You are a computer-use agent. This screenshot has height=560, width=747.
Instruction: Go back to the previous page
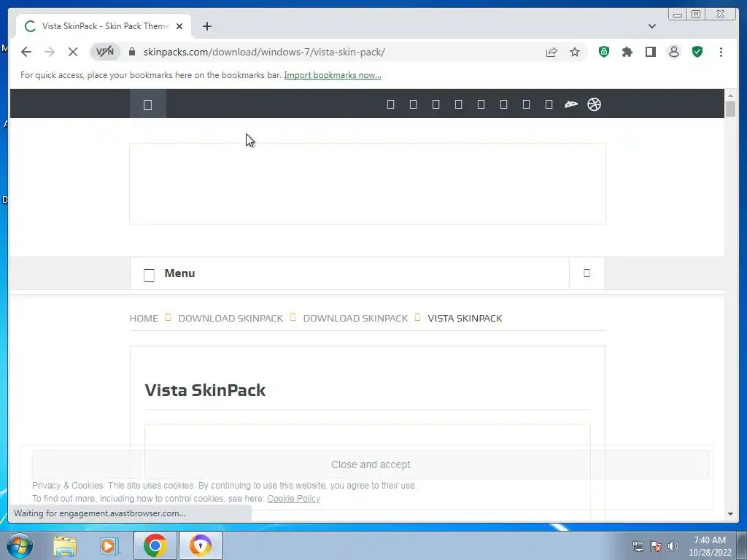[x=26, y=52]
